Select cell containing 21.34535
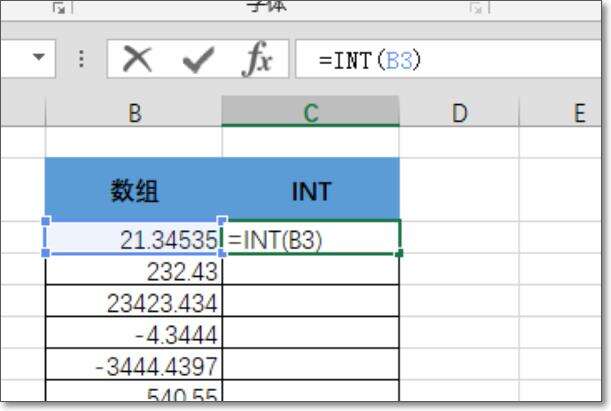Viewport: 611px width, 411px height. pos(134,238)
